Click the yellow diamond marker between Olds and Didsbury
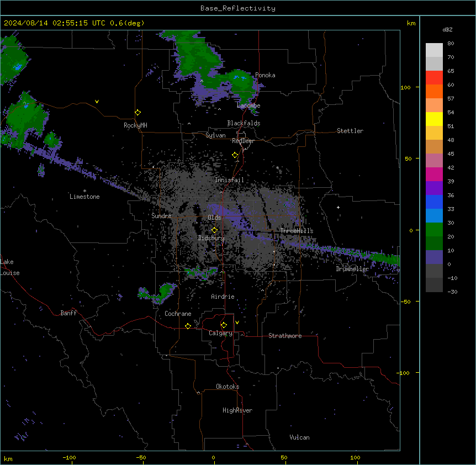Viewport: 476px width, 465px height. 214,230
